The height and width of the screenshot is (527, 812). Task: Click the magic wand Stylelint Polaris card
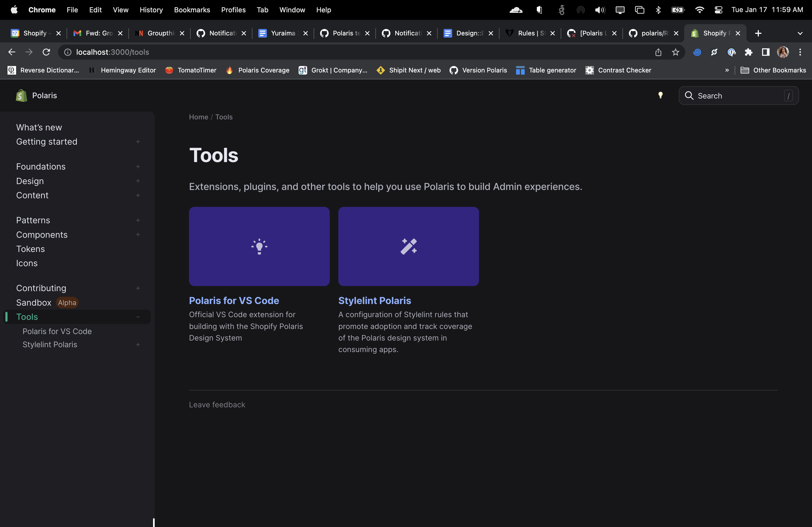(x=408, y=246)
